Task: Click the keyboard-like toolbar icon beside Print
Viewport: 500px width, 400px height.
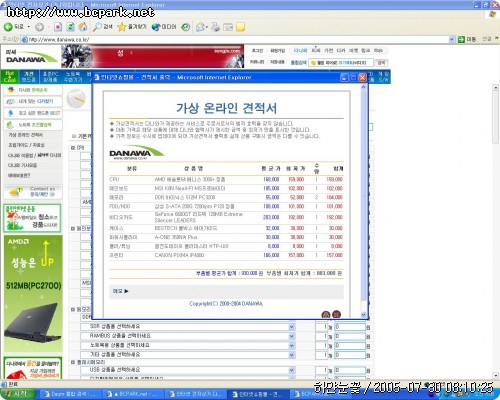Action: click(228, 27)
